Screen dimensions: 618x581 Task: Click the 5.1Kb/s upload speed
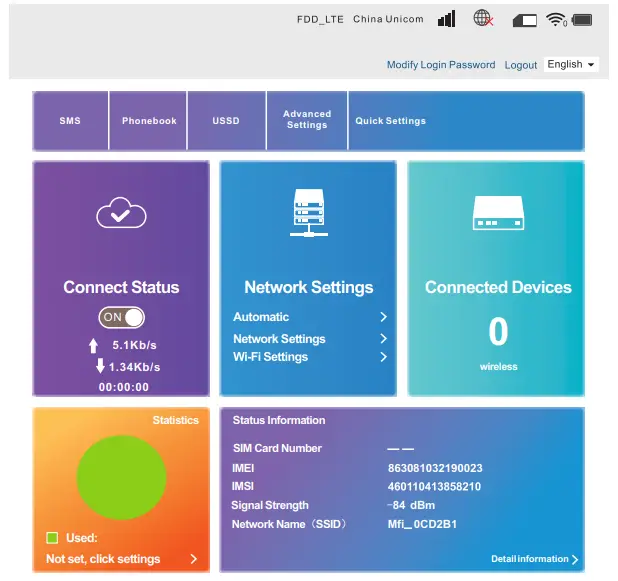(x=134, y=345)
